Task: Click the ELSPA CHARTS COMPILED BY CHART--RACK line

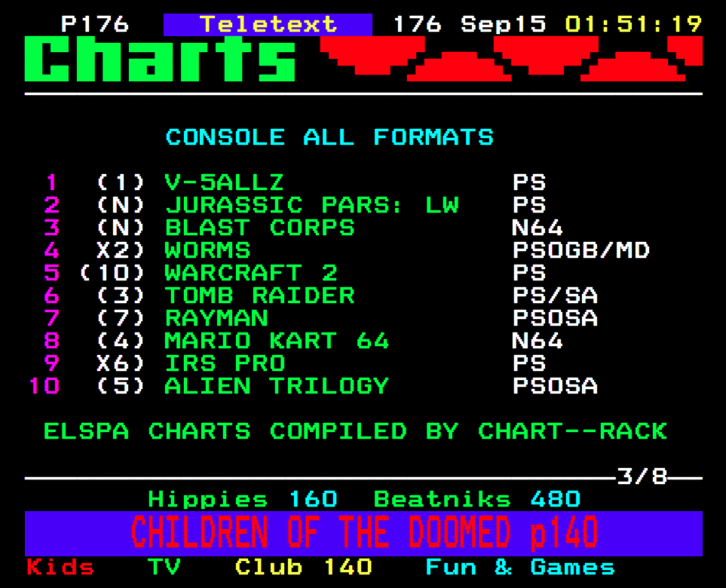Action: (x=355, y=431)
